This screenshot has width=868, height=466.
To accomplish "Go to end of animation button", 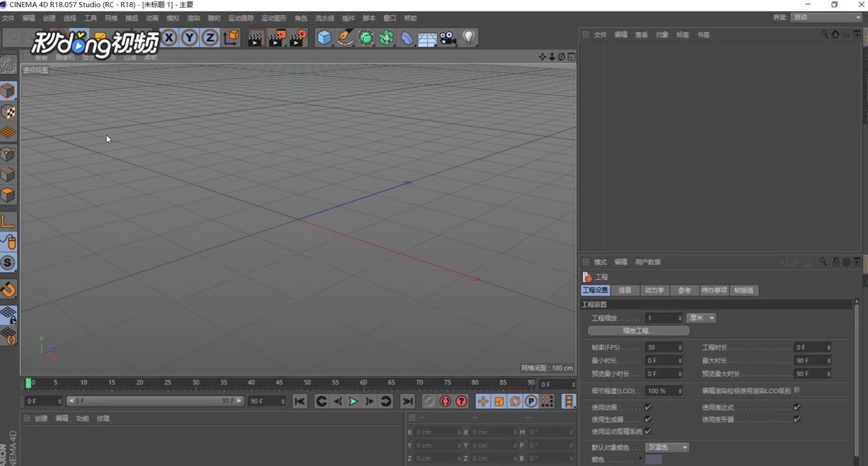I will (x=407, y=401).
